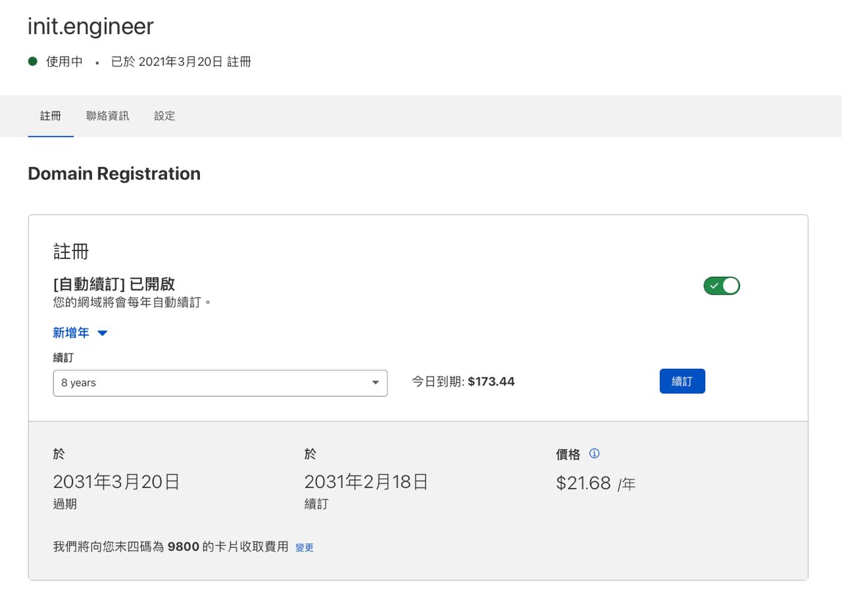Switch to the 聯絡資訊 tab
The height and width of the screenshot is (616, 842).
(108, 116)
